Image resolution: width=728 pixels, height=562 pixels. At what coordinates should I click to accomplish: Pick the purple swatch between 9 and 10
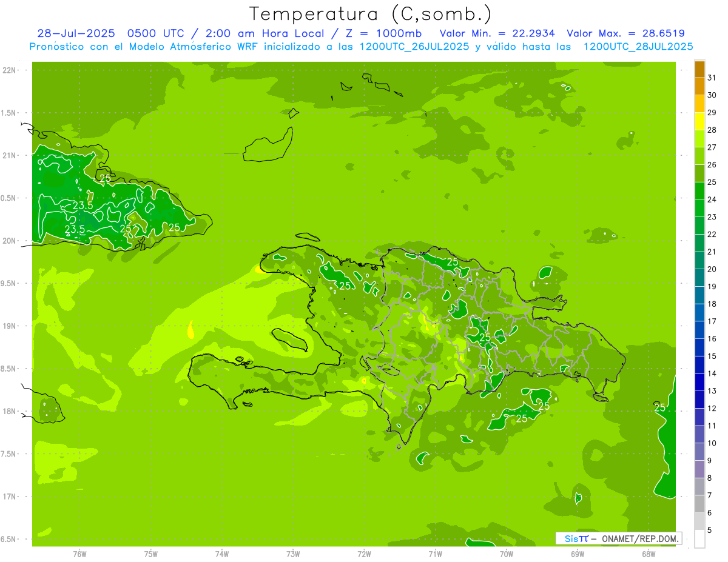(699, 452)
